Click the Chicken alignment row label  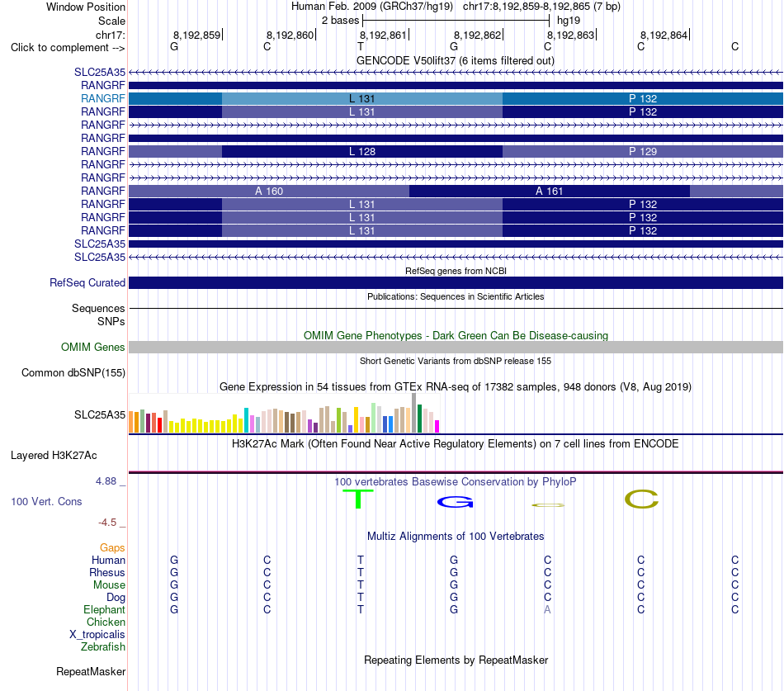106,622
